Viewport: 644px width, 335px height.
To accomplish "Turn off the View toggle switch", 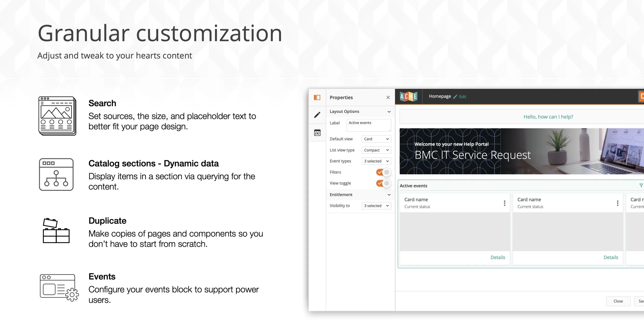I will coord(383,183).
